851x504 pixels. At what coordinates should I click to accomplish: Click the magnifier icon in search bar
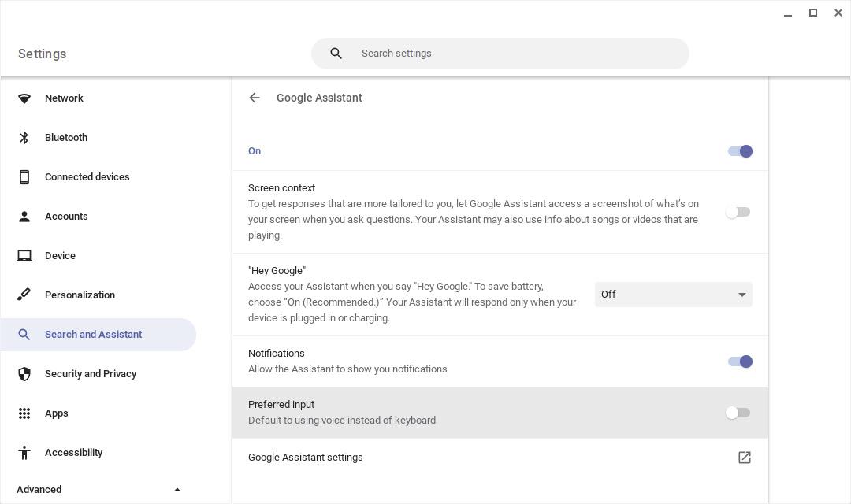click(x=336, y=54)
